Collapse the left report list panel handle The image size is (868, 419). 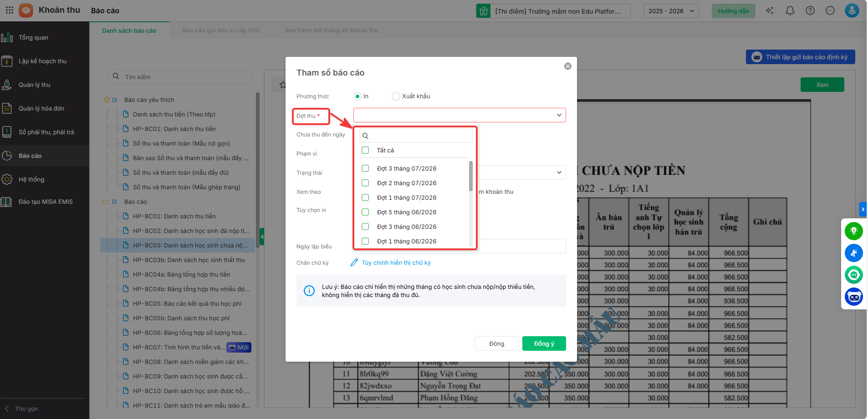(x=262, y=237)
